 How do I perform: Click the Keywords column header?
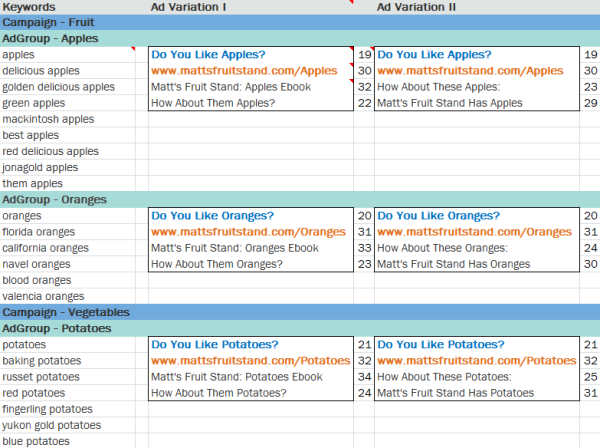(x=30, y=7)
